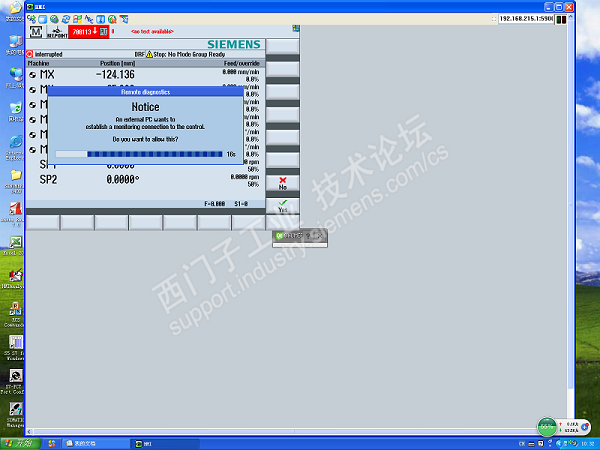The width and height of the screenshot is (600, 450).
Task: Click the circle icon beside the MX axis
Action: [x=33, y=75]
